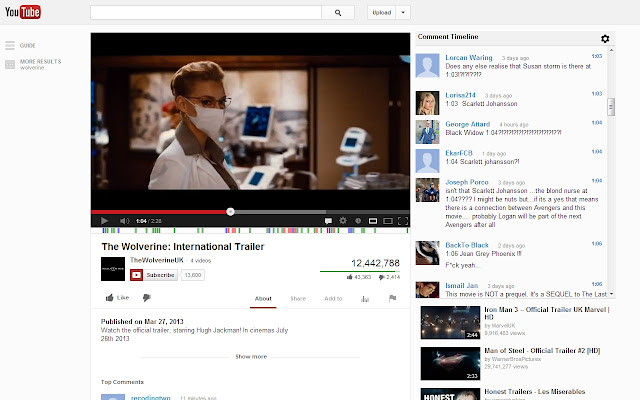Viewport: 640px width, 400px height.
Task: Click the video progress scrubber handle
Action: (x=231, y=211)
